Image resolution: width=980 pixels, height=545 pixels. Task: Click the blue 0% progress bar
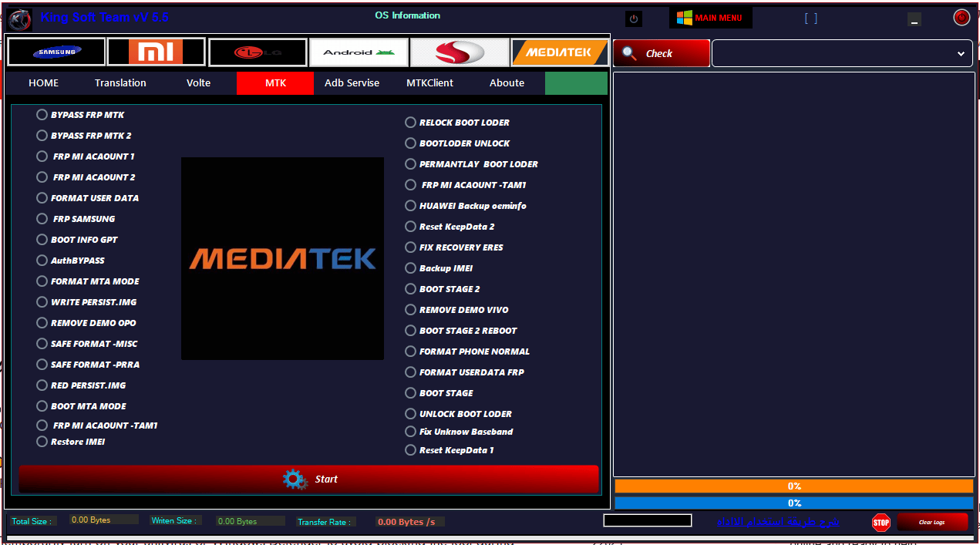793,503
